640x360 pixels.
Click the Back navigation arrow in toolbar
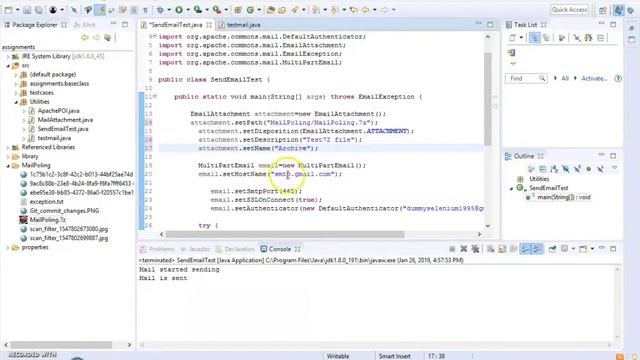pos(365,9)
